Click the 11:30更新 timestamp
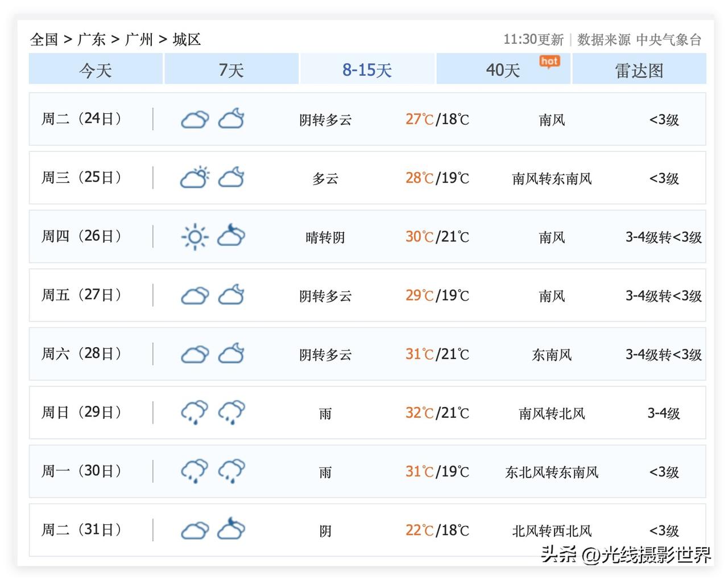728x580 pixels. click(x=533, y=39)
